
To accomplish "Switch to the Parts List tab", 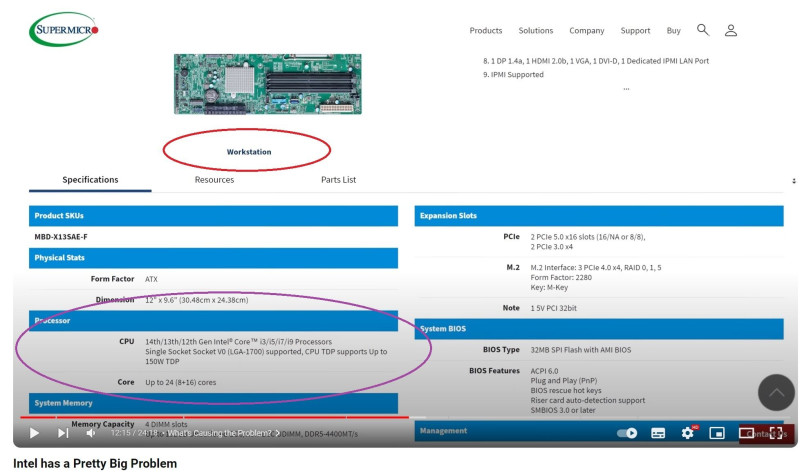I will click(338, 180).
